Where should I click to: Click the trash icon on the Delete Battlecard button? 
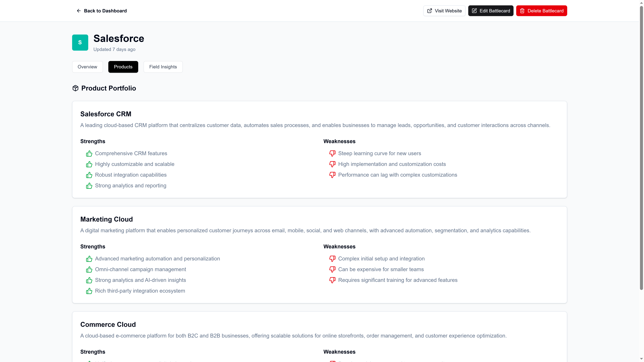pyautogui.click(x=522, y=11)
